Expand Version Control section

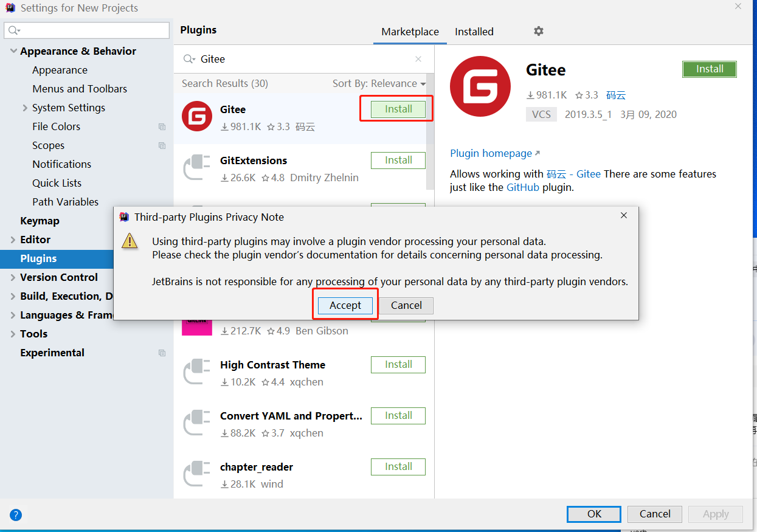point(13,277)
